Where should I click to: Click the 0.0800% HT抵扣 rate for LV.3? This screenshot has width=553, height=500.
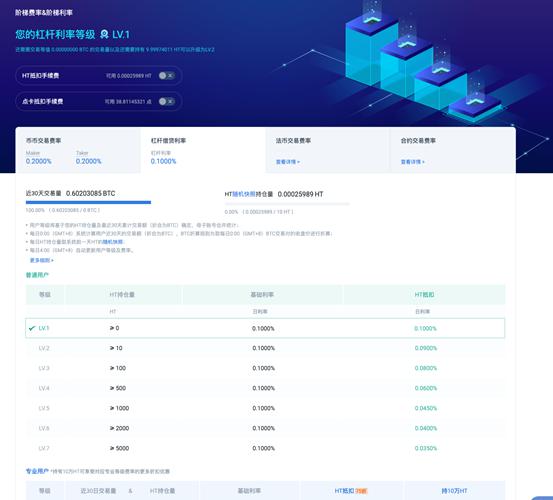(426, 368)
